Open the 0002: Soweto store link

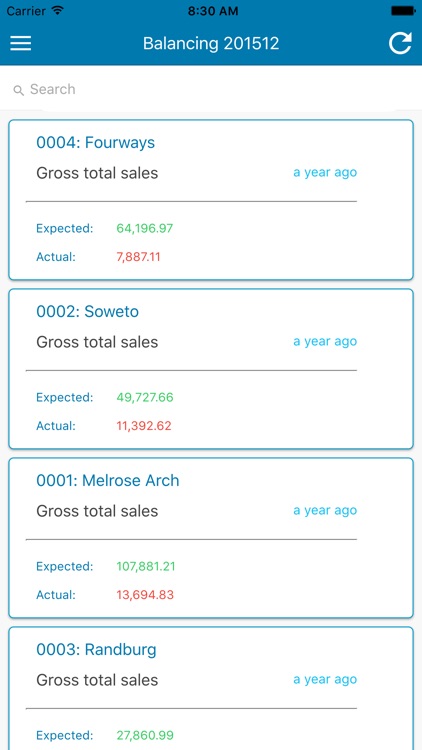88,311
